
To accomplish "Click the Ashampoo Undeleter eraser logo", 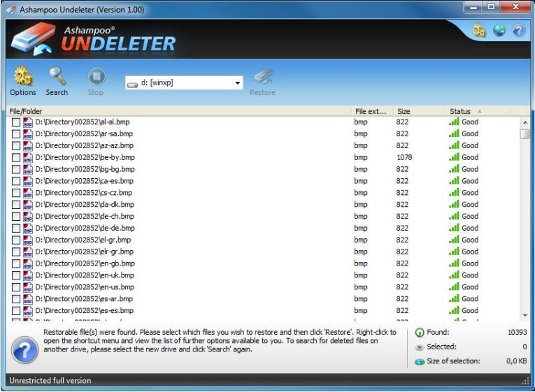I will (34, 39).
